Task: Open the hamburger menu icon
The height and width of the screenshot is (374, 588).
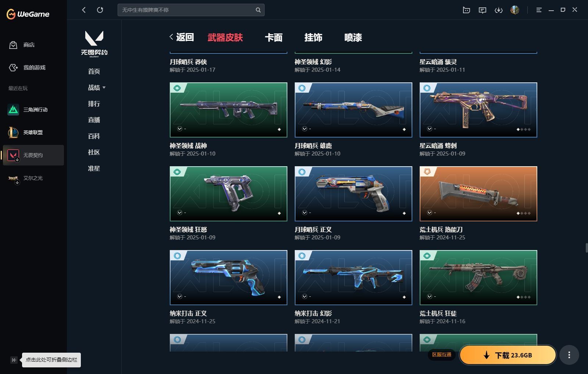Action: click(x=539, y=10)
